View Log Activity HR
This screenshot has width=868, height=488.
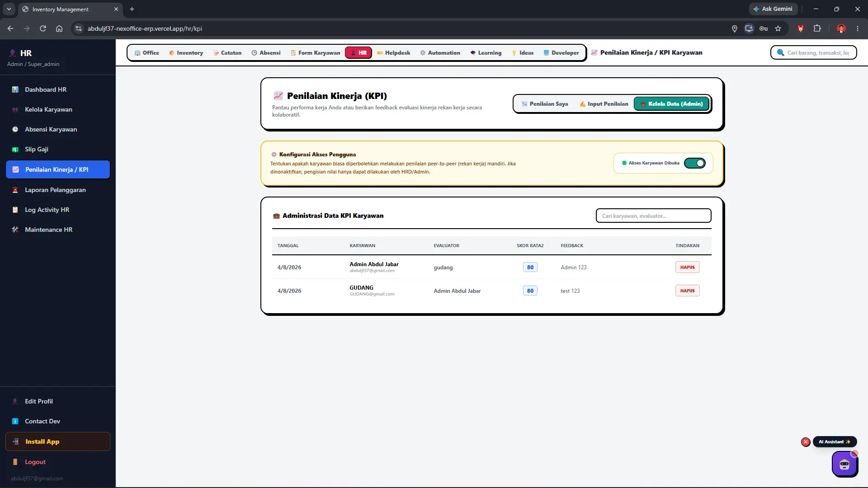click(58, 210)
